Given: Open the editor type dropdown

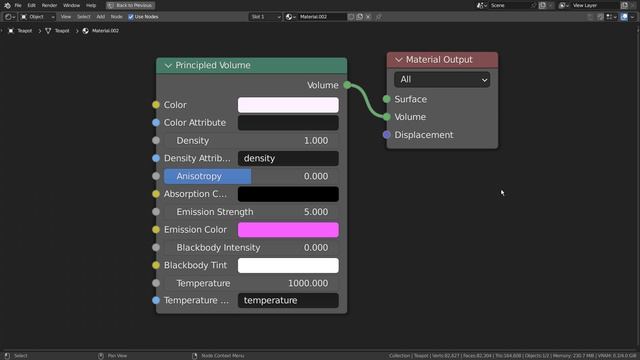Looking at the screenshot, I should 10,17.
